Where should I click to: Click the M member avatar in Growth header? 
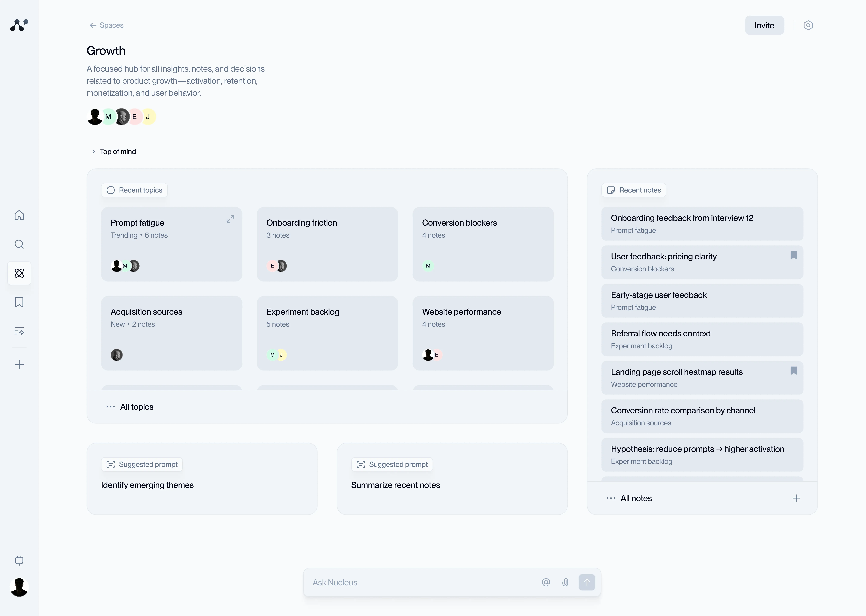pyautogui.click(x=108, y=117)
